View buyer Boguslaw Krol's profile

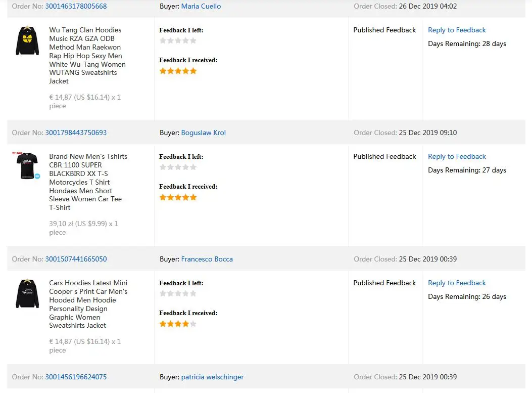(203, 133)
